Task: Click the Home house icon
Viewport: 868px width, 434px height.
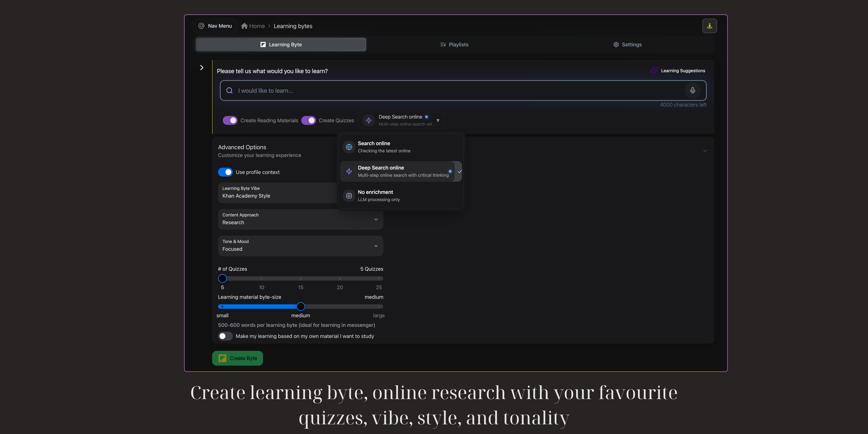Action: [244, 26]
